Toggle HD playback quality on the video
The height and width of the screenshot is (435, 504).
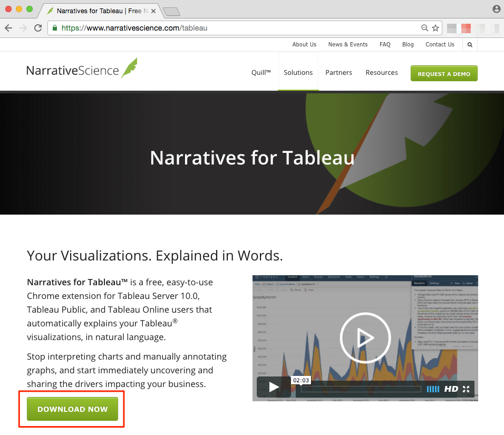pyautogui.click(x=452, y=389)
